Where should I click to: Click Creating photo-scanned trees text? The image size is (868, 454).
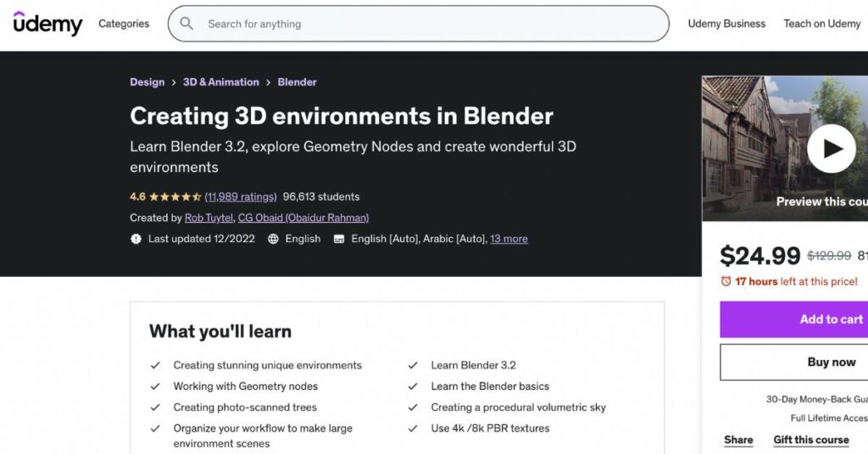[x=245, y=407]
